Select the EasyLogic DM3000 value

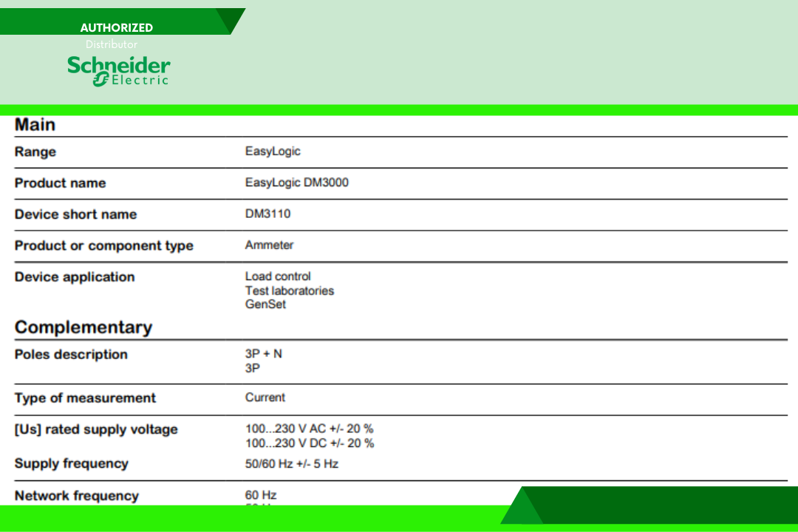coord(297,183)
